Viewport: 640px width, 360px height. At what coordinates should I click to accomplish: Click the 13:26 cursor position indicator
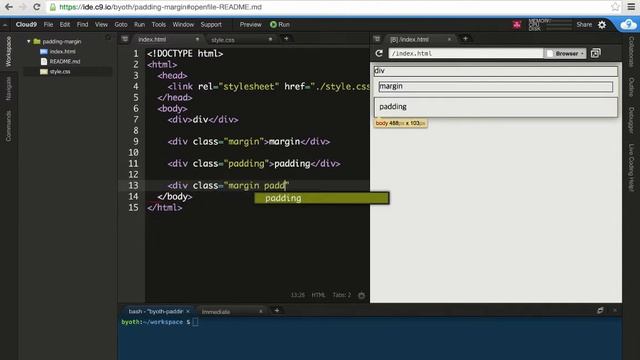298,295
